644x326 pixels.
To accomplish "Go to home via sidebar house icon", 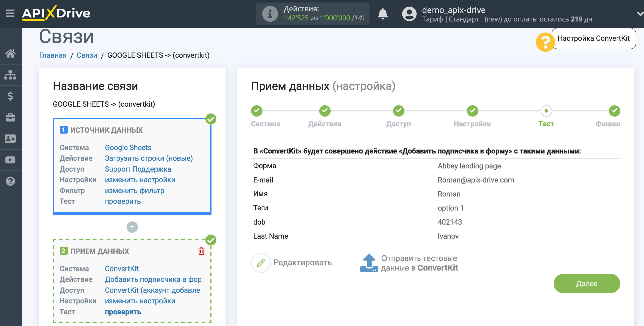I will [10, 53].
